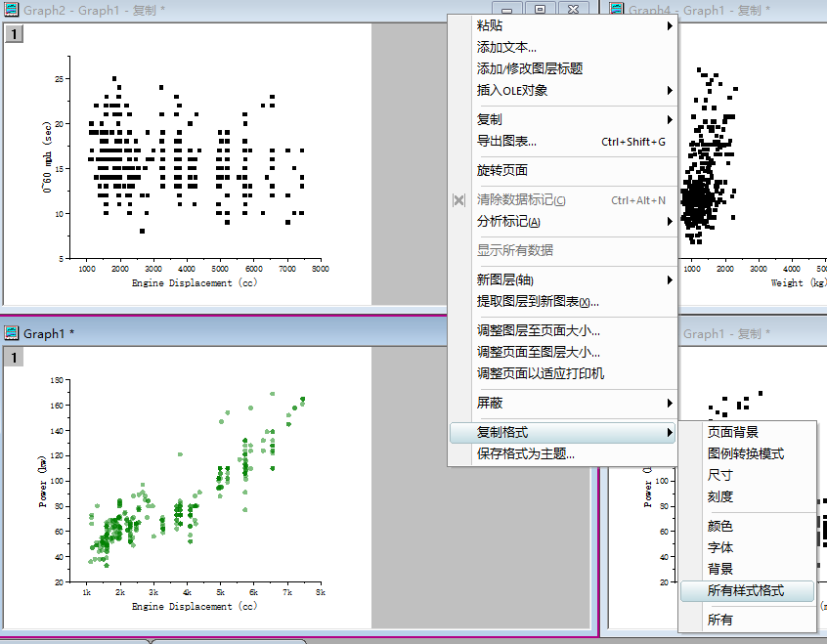Pick 颜色 in the copy format submenu

pyautogui.click(x=720, y=527)
